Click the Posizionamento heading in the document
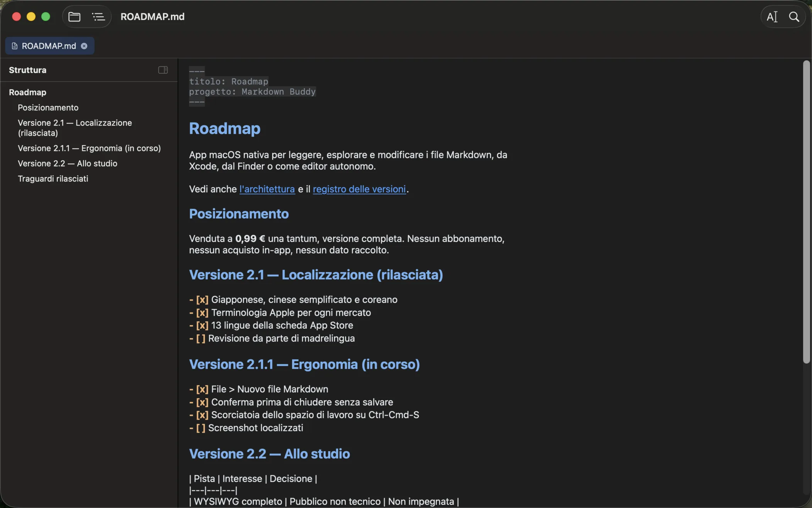This screenshot has height=508, width=812. click(x=239, y=214)
